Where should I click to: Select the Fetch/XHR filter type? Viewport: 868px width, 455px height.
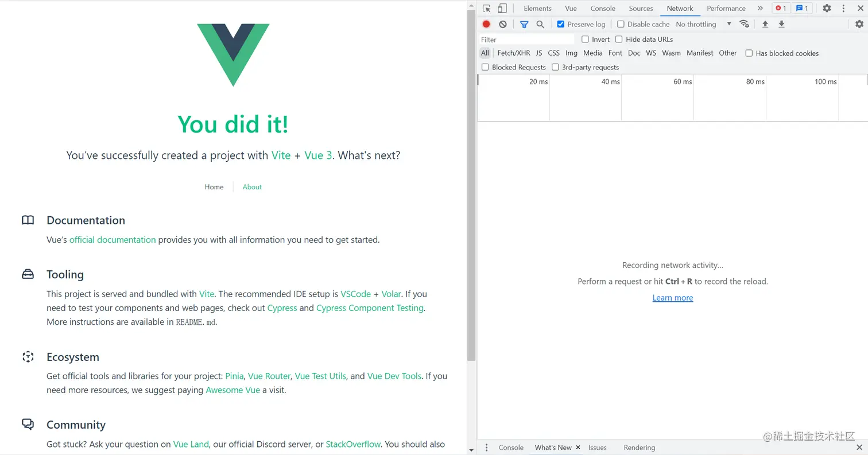514,53
